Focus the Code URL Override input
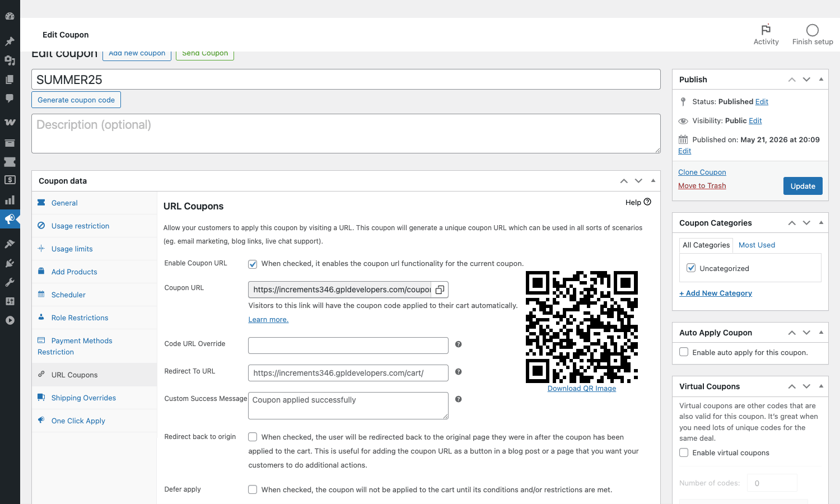 coord(348,346)
